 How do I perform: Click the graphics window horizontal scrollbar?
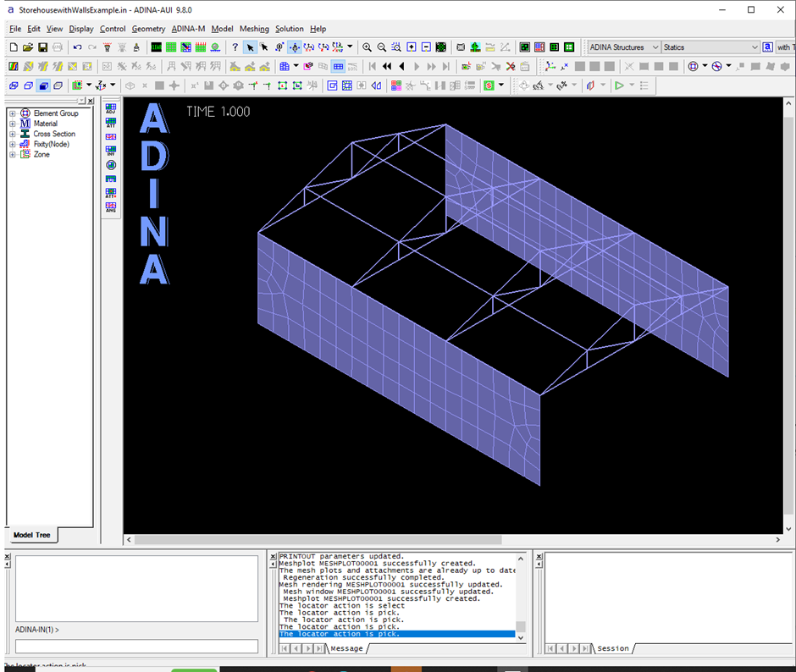pos(318,539)
